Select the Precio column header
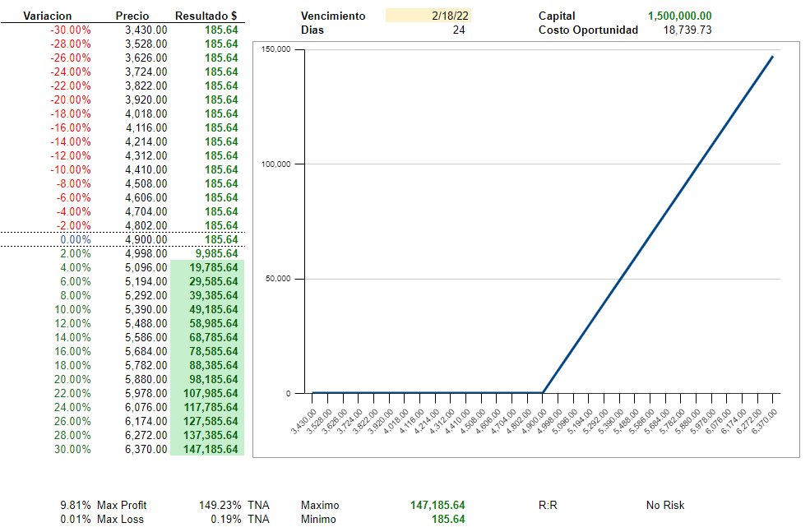The width and height of the screenshot is (810, 532). [x=132, y=16]
